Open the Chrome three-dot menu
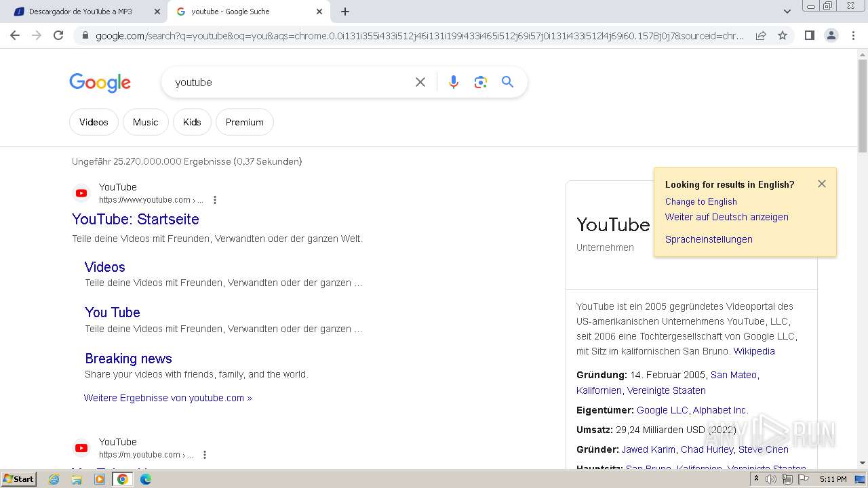 click(x=853, y=35)
